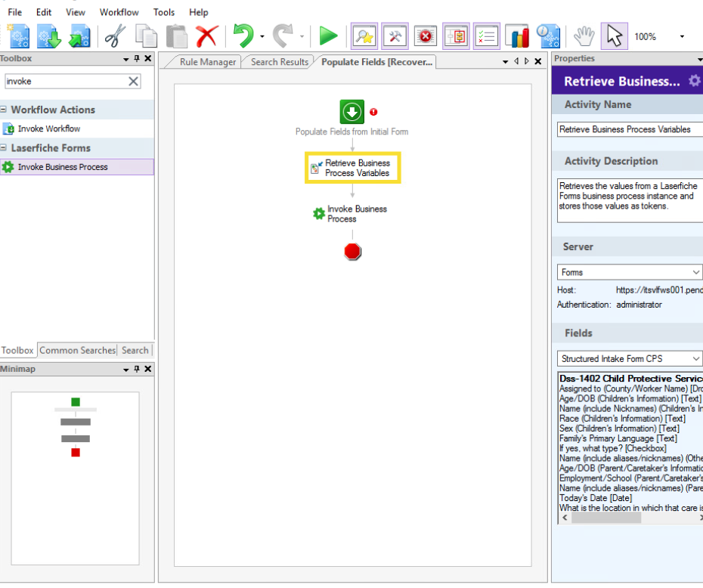Toggle the red error list toolbar button
Viewport: 703px width, 588px height.
(426, 36)
